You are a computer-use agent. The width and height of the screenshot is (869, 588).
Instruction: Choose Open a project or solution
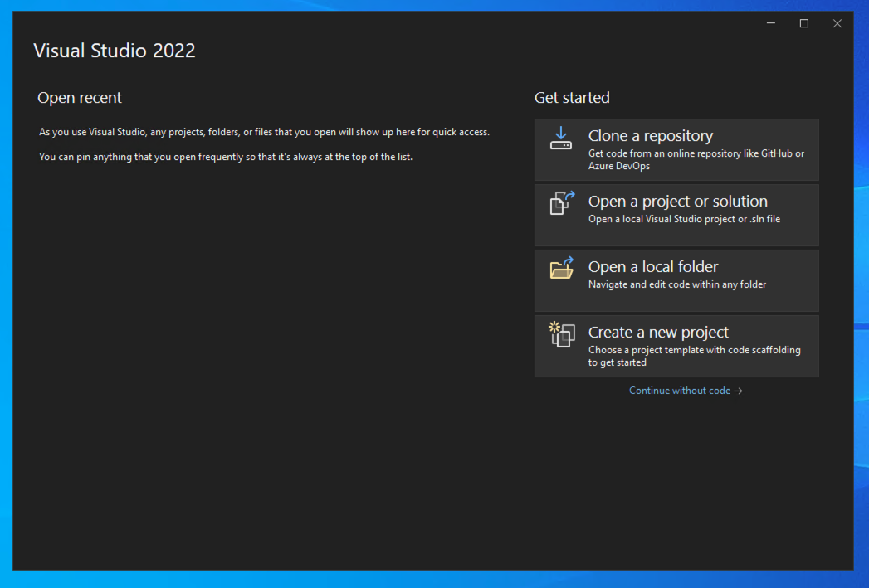[x=676, y=216]
